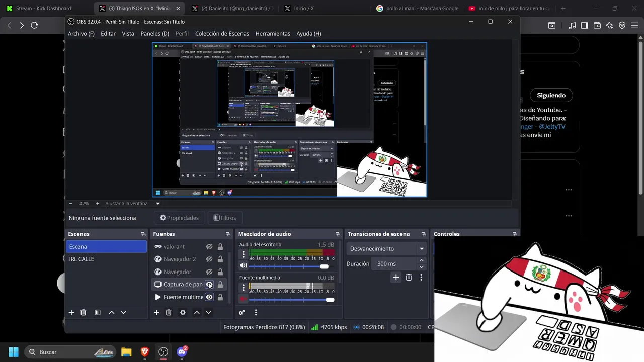Show the Navegador 2 source
644x362 pixels.
pyautogui.click(x=209, y=259)
